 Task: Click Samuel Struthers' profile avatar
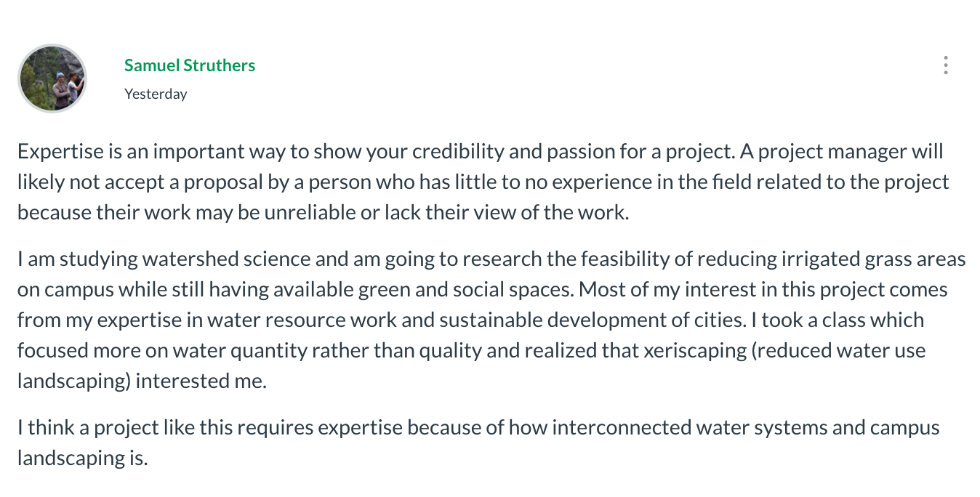click(x=52, y=78)
